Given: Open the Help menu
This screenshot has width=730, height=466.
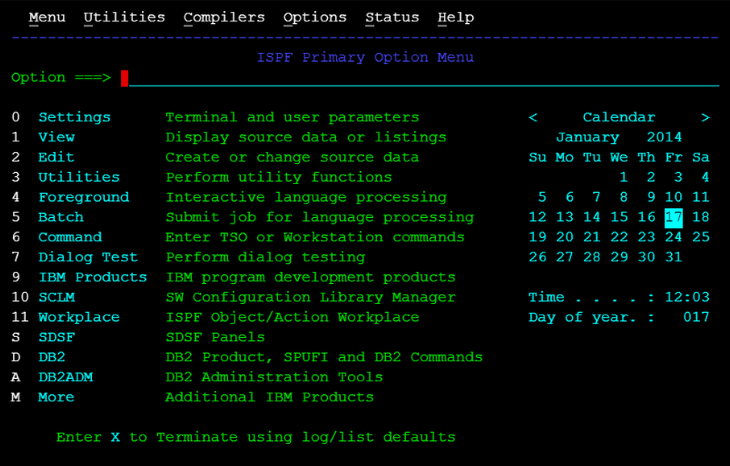Looking at the screenshot, I should click(x=456, y=18).
